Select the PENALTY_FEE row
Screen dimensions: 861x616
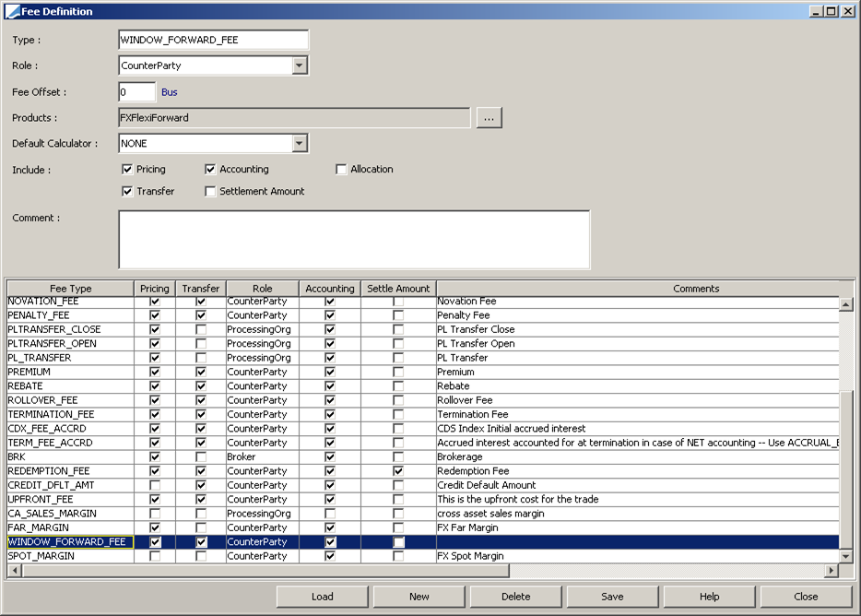(x=423, y=314)
